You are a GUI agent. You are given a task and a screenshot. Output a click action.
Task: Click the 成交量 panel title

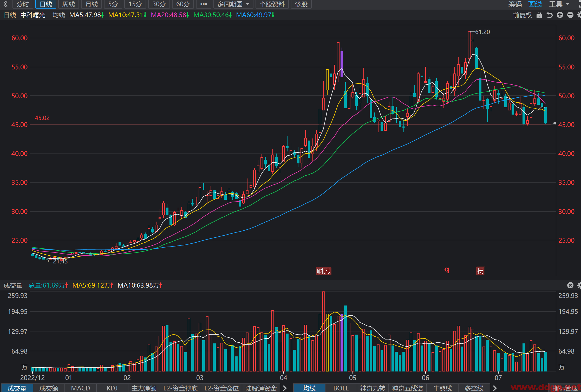[13, 285]
